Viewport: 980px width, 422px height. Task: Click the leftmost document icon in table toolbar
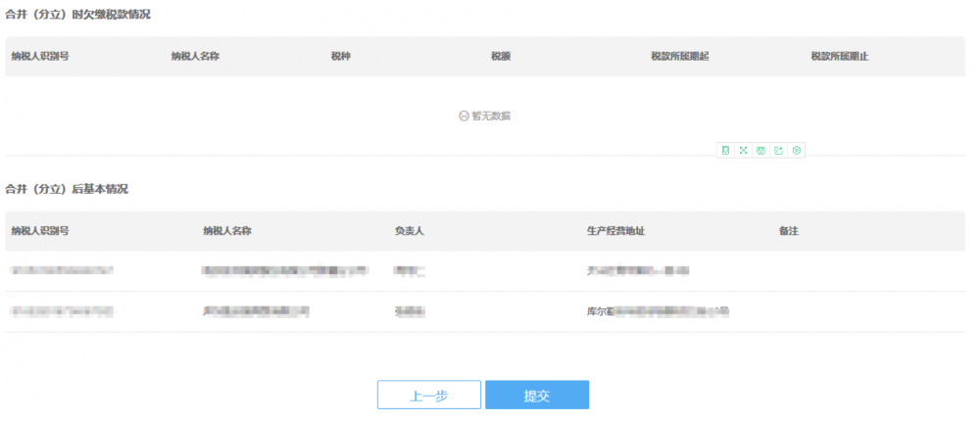pyautogui.click(x=725, y=150)
